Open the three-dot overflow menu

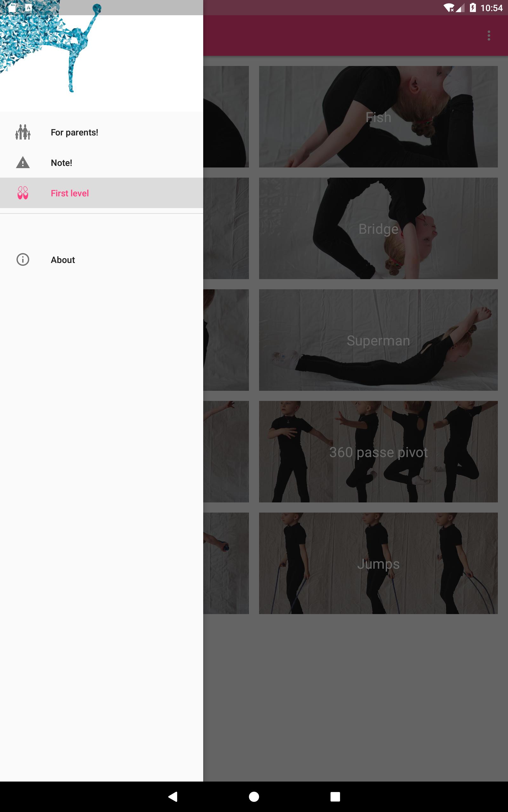[x=489, y=36]
